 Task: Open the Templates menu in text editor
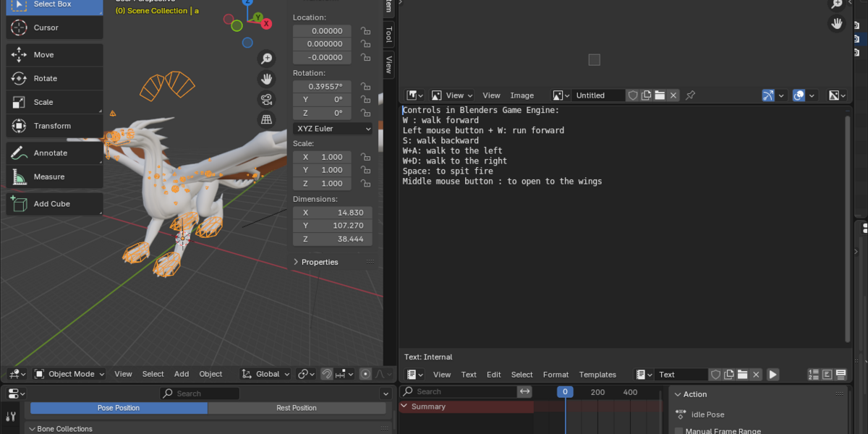click(x=597, y=375)
